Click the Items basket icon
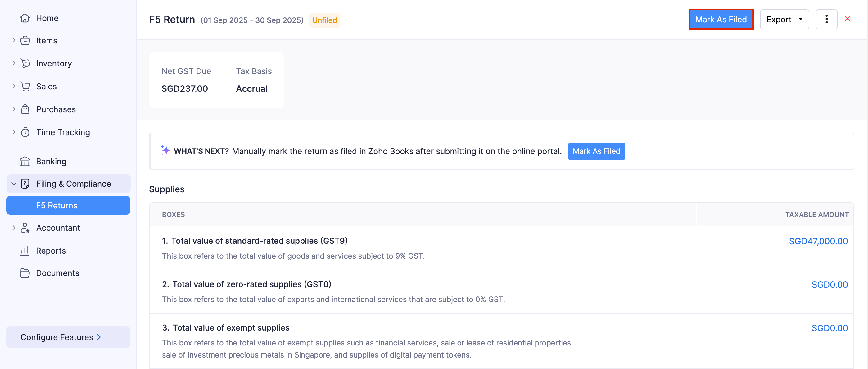The height and width of the screenshot is (369, 868). pyautogui.click(x=25, y=40)
